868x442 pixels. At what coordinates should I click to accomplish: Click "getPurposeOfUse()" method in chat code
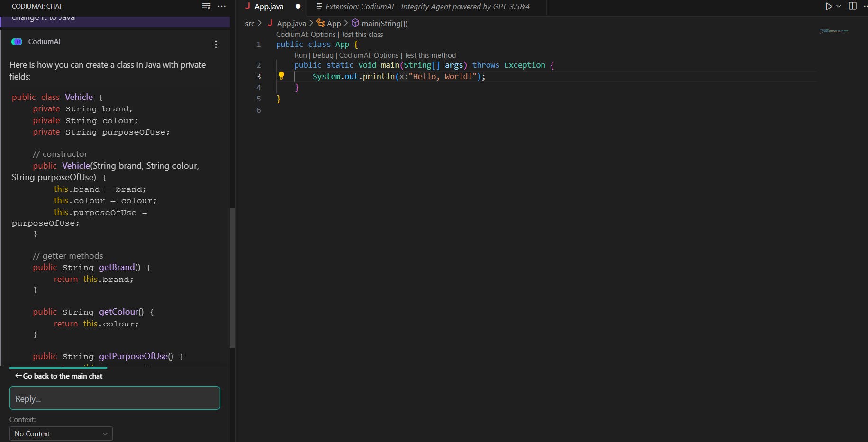point(136,356)
